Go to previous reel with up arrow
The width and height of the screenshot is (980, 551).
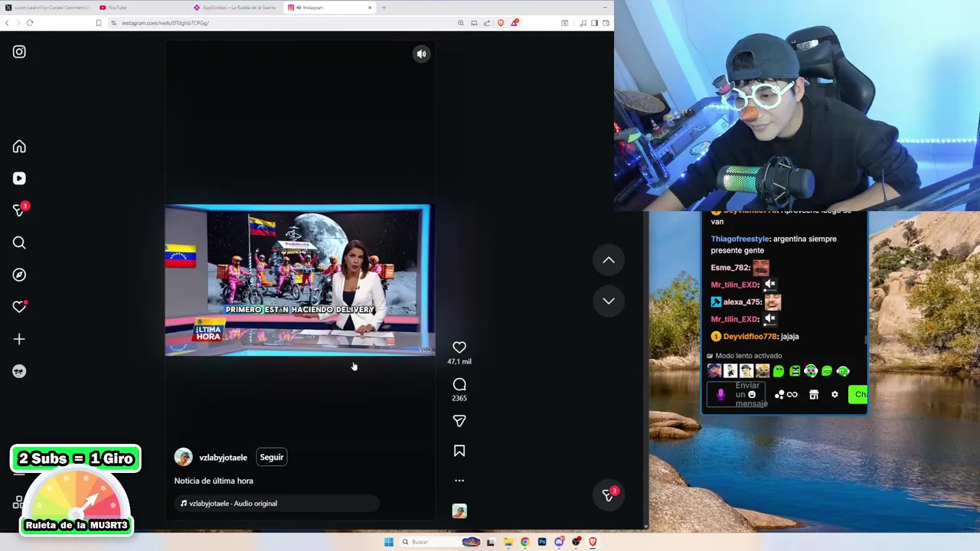[x=609, y=260]
